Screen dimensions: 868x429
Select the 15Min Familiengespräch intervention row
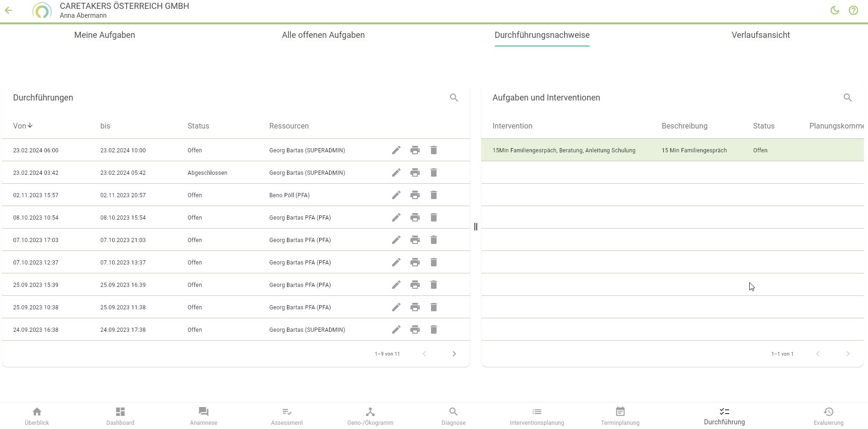pos(564,150)
